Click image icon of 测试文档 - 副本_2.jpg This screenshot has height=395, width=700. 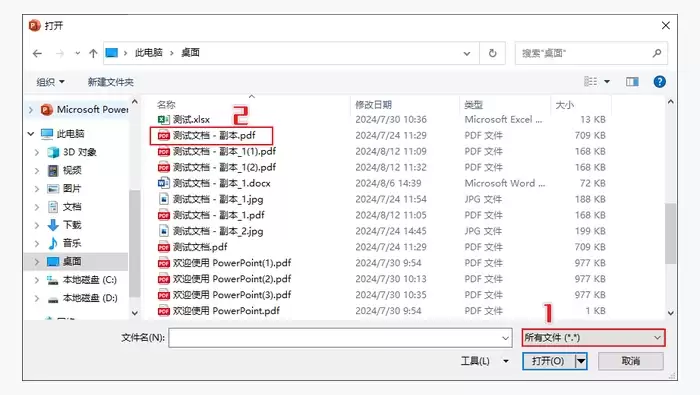pos(163,231)
